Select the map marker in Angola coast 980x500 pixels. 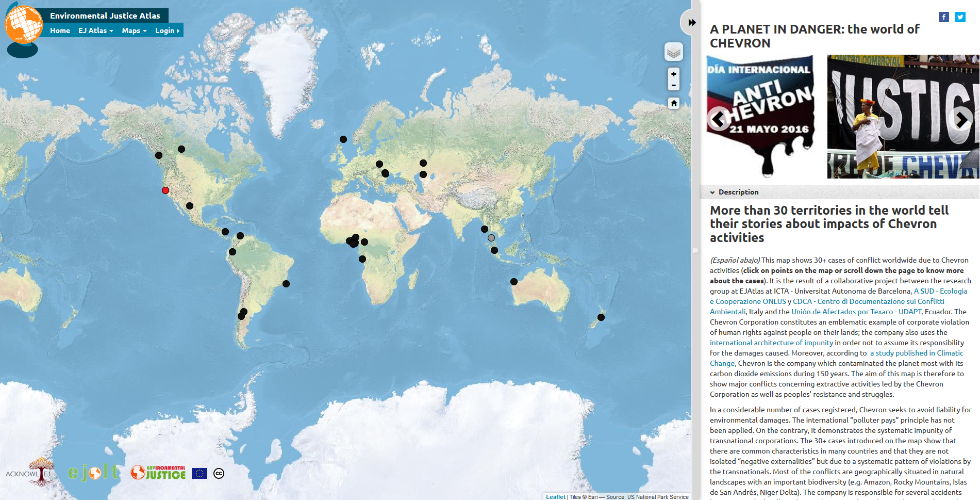362,259
